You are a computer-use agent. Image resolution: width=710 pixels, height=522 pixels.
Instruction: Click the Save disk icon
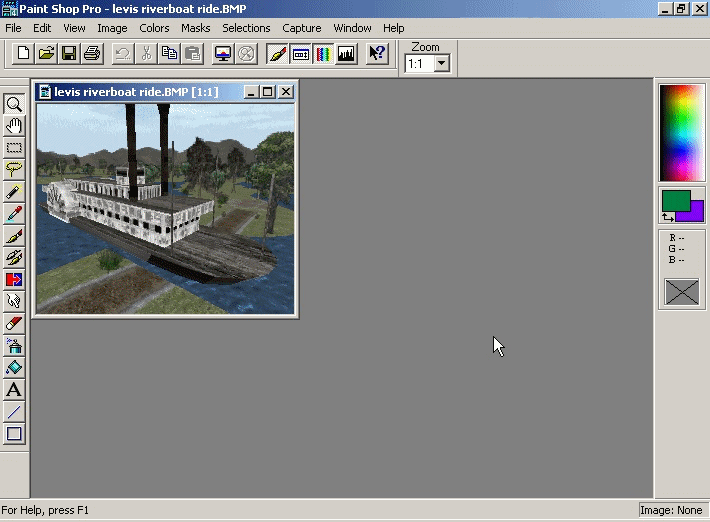pyautogui.click(x=69, y=53)
